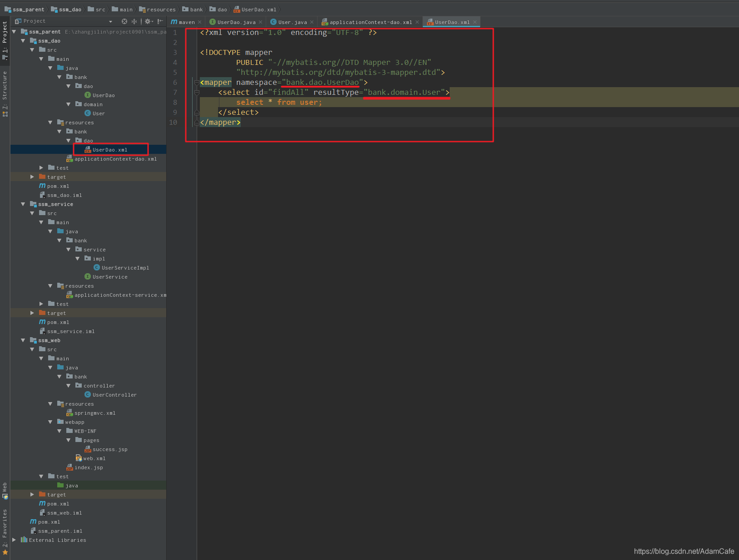Click the UserController class icon

coord(88,395)
